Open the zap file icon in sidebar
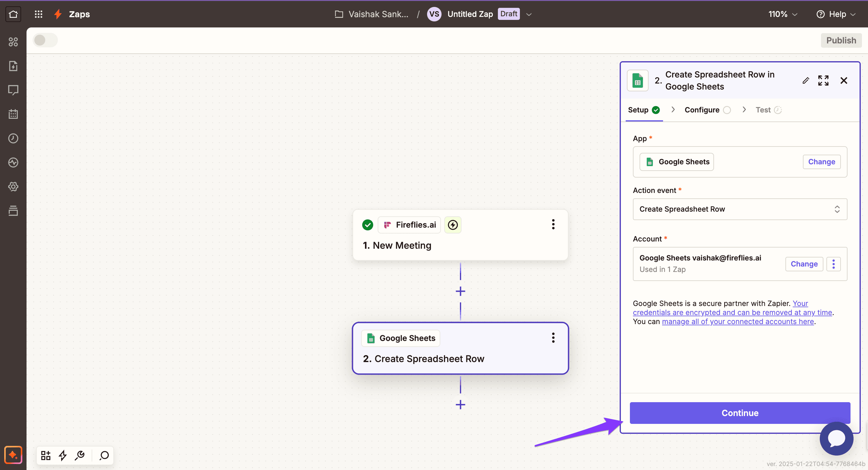The height and width of the screenshot is (470, 868). tap(13, 66)
